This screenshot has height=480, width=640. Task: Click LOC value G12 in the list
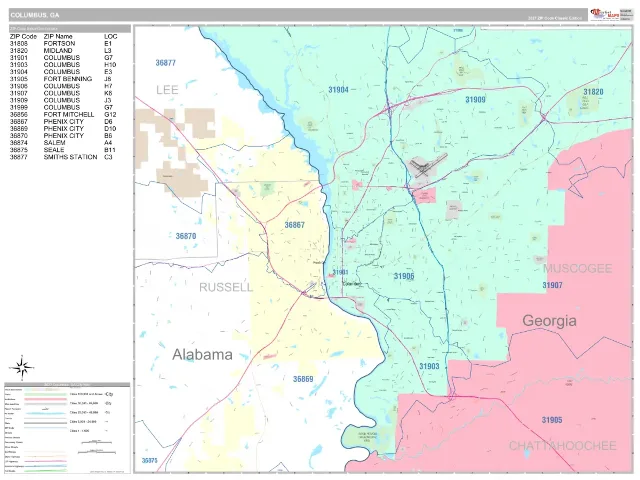(110, 114)
